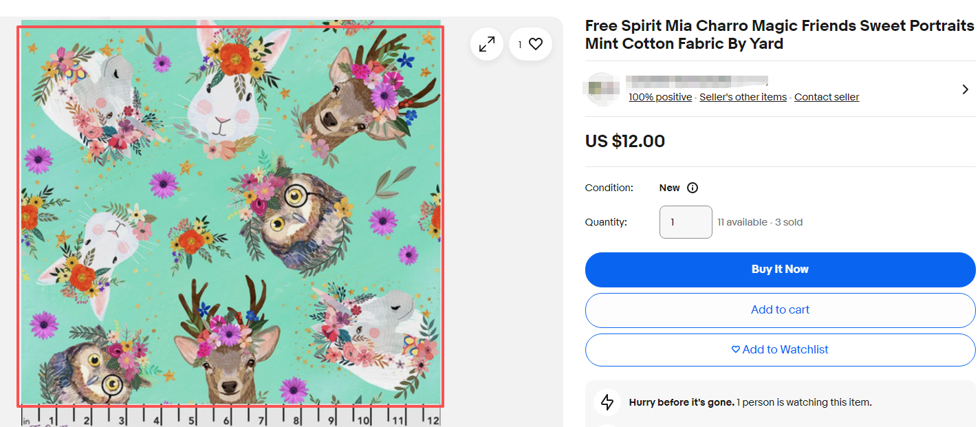The image size is (980, 427).
Task: Click the inch ruler below the fabric
Action: [230, 417]
